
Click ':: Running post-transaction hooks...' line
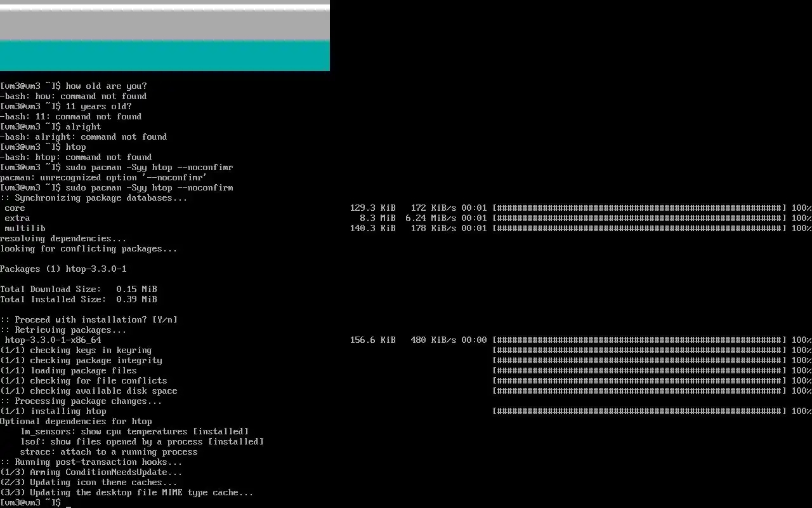(91, 462)
